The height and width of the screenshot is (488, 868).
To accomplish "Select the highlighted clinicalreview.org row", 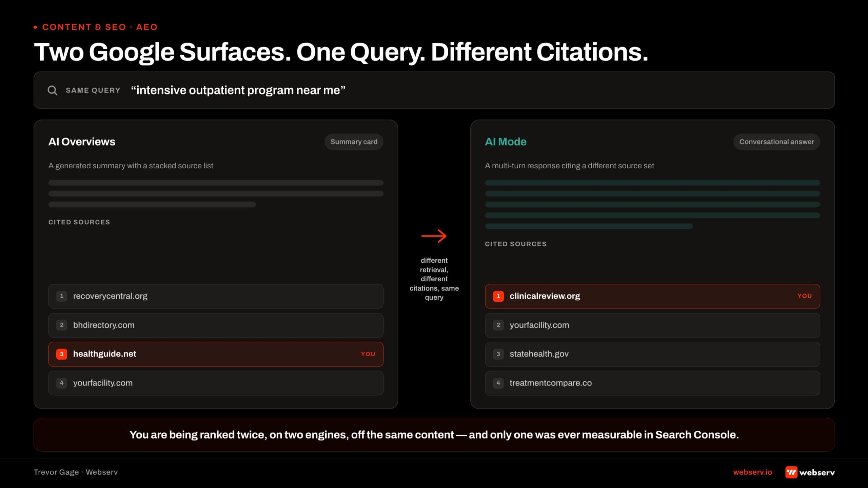I will pyautogui.click(x=652, y=296).
